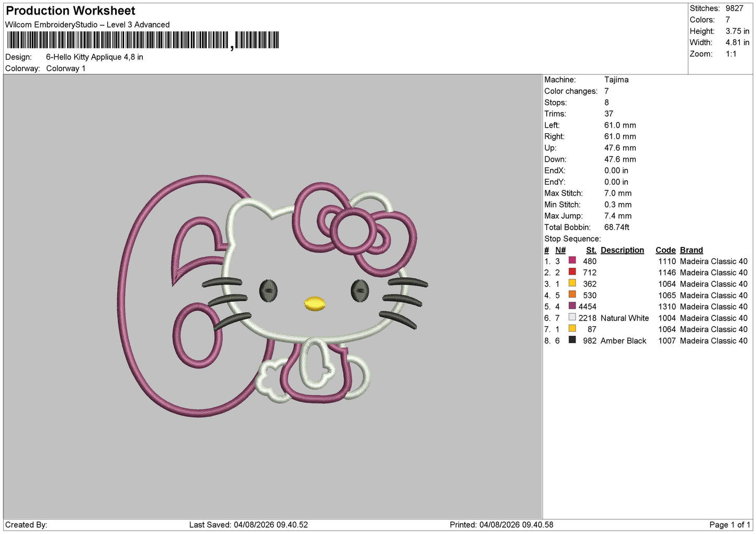
Task: Click the Max Stitch value 7.0 mm
Action: pyautogui.click(x=618, y=194)
